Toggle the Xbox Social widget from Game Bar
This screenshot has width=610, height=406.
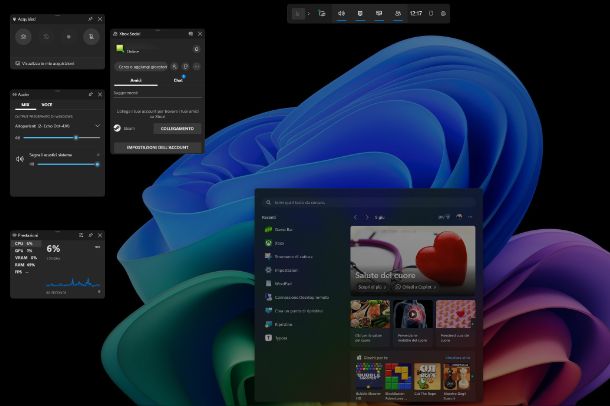398,14
